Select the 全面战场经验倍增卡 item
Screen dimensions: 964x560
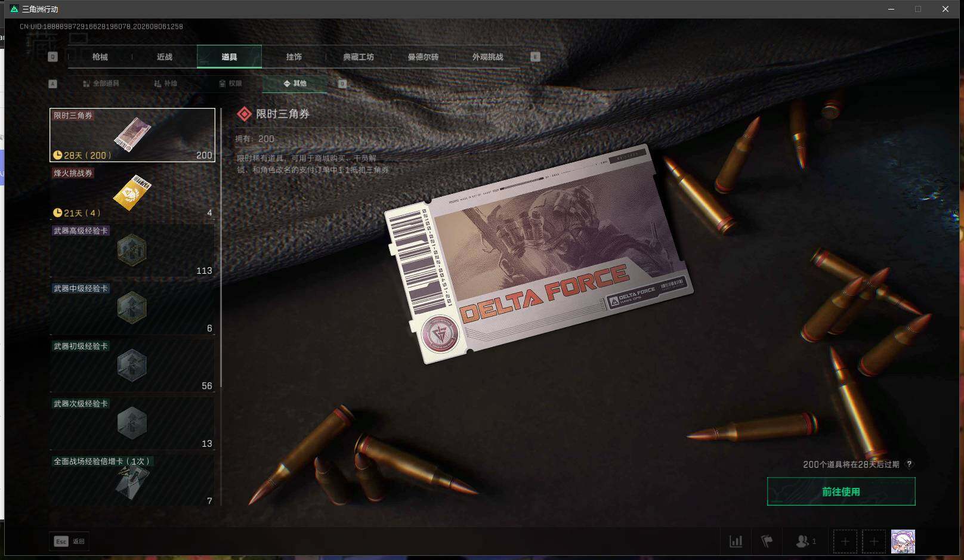[x=132, y=481]
